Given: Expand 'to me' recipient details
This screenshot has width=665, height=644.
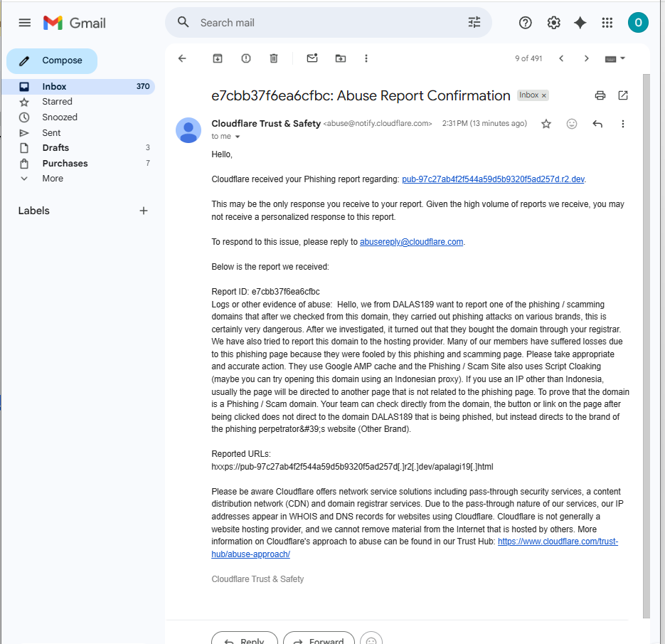Looking at the screenshot, I should point(238,137).
